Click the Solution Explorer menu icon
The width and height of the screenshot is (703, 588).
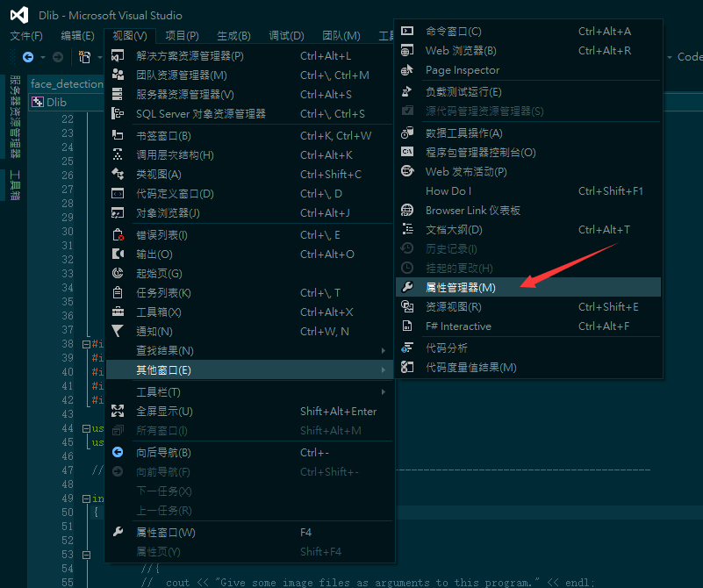tap(118, 55)
